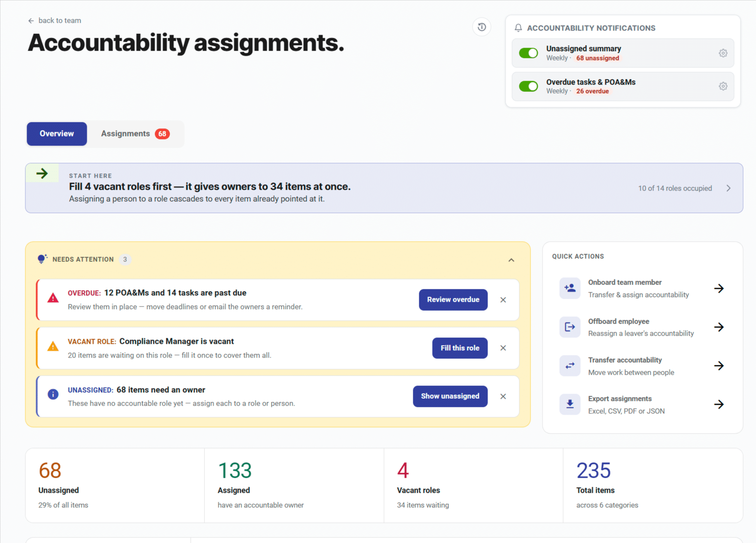Click the Transfer accountability swap icon
This screenshot has height=543, width=756.
tap(570, 366)
